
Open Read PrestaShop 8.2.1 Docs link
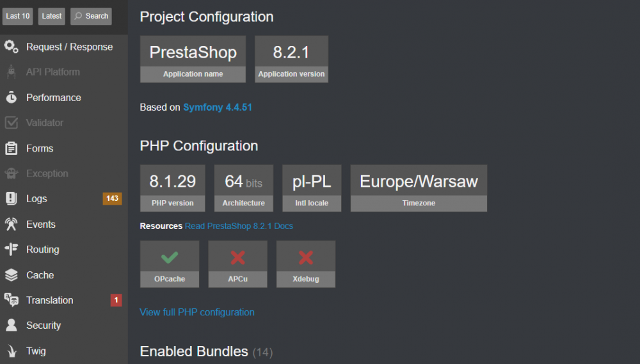(x=239, y=226)
